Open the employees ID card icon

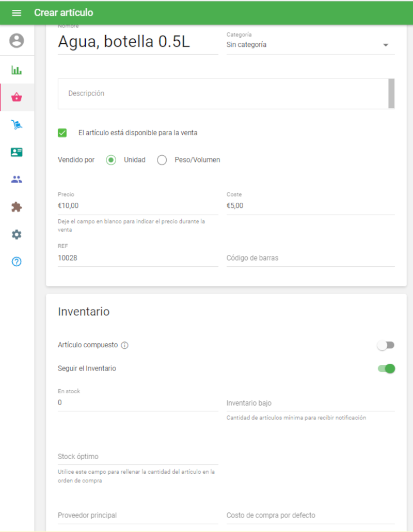coord(17,152)
